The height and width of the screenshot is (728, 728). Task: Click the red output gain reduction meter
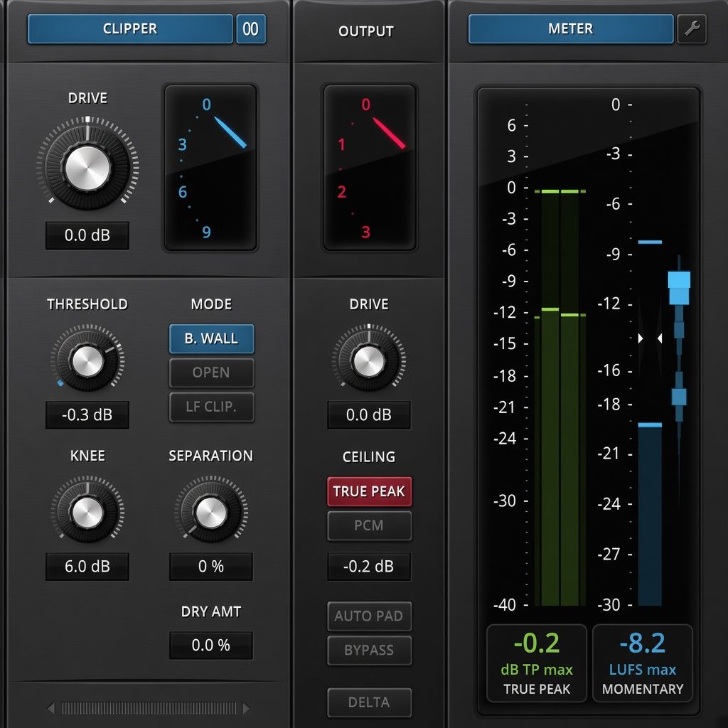pos(370,168)
